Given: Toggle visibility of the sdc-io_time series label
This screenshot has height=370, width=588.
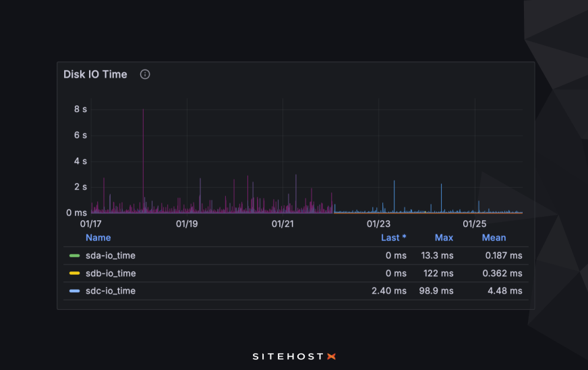Looking at the screenshot, I should point(111,291).
